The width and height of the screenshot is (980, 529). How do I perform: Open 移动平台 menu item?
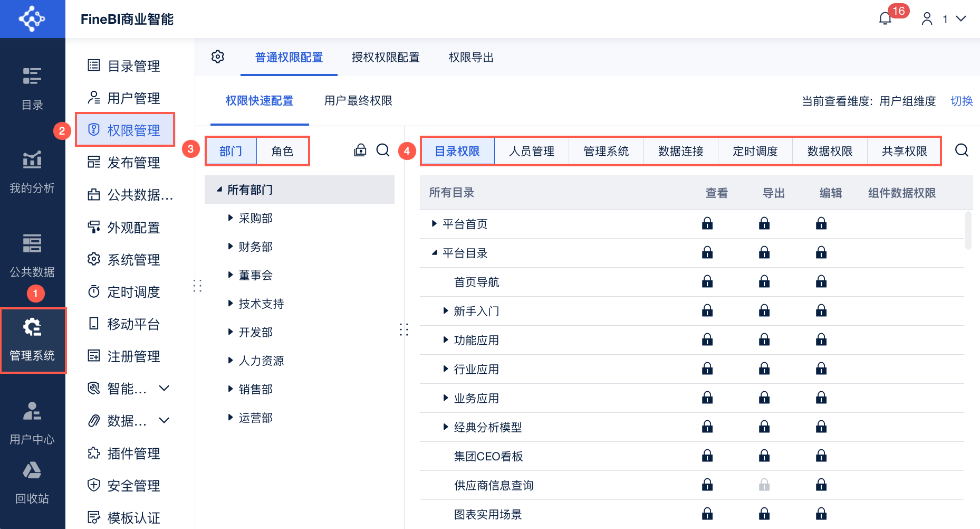click(123, 324)
